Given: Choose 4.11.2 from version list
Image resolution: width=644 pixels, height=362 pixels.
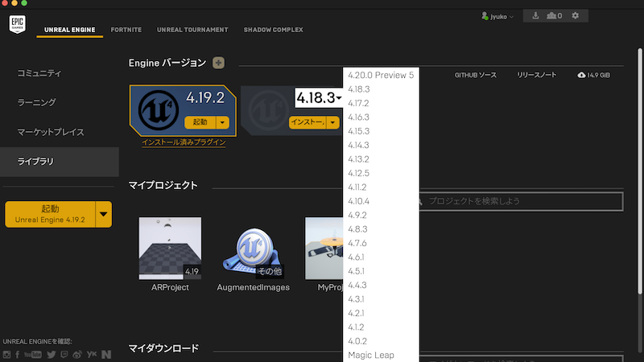Looking at the screenshot, I should pos(381,187).
